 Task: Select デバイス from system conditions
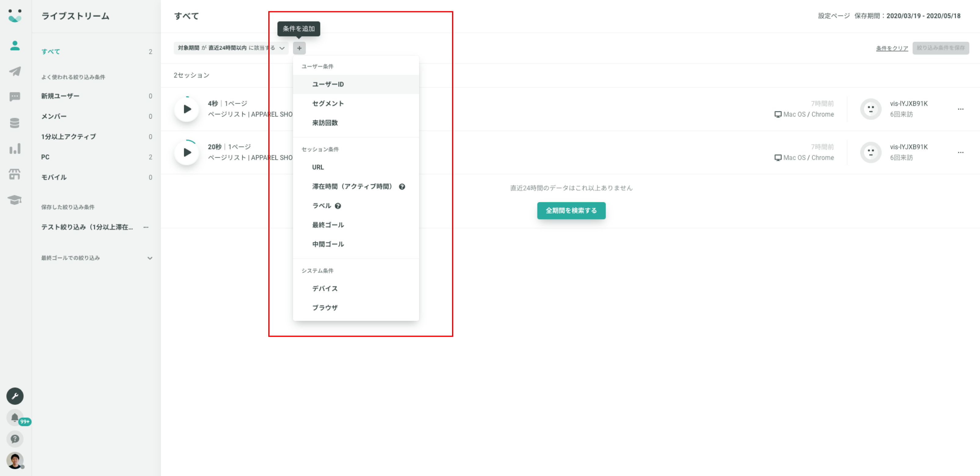tap(325, 289)
